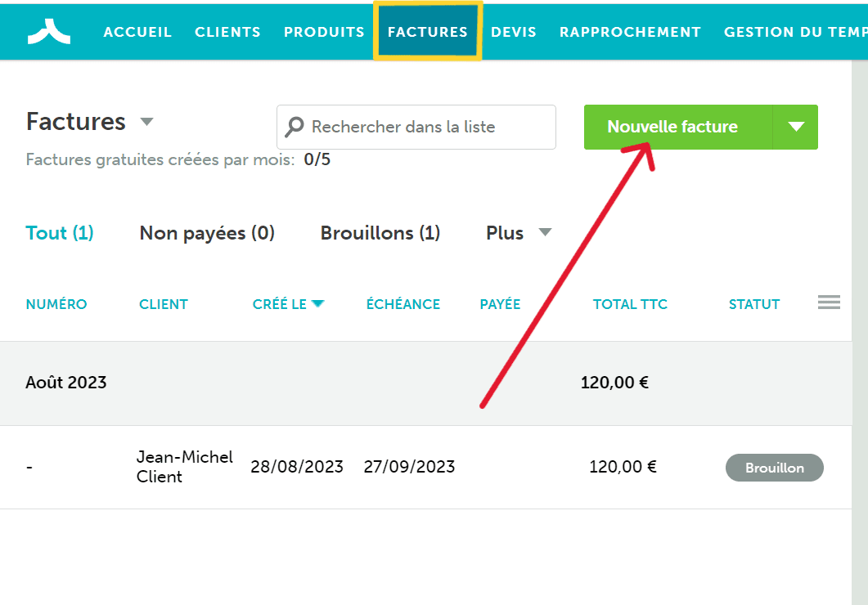Open the GESTION DU TEMPS menu
The height and width of the screenshot is (605, 868).
[795, 32]
